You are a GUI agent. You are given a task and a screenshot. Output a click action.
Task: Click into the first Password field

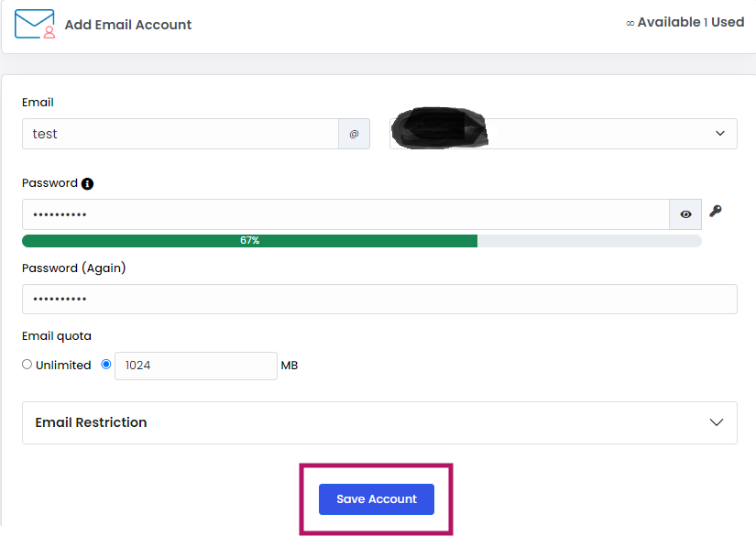click(x=345, y=214)
